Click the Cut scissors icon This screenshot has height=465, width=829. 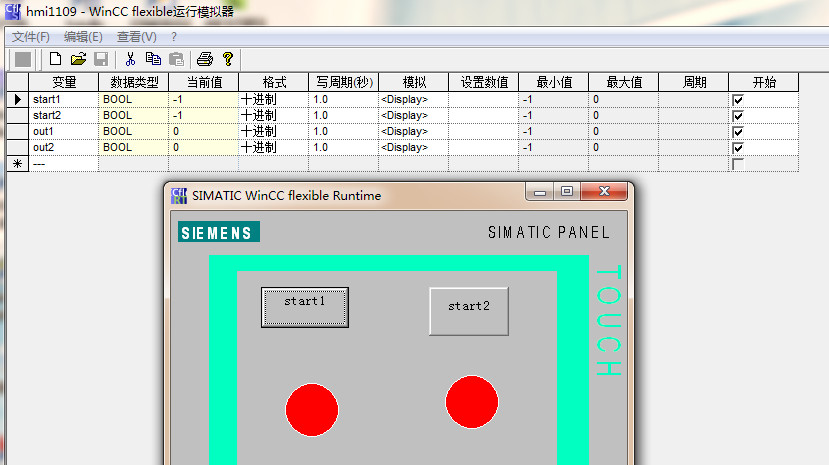(x=130, y=59)
